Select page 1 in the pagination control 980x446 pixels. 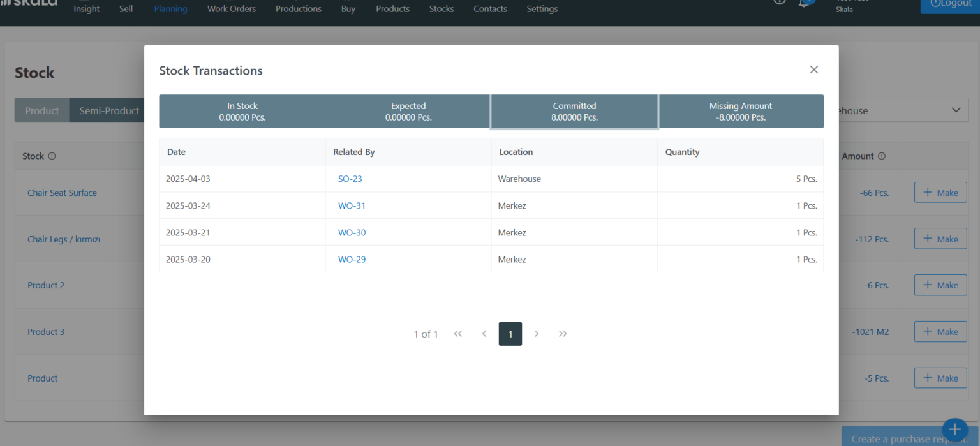click(x=510, y=334)
